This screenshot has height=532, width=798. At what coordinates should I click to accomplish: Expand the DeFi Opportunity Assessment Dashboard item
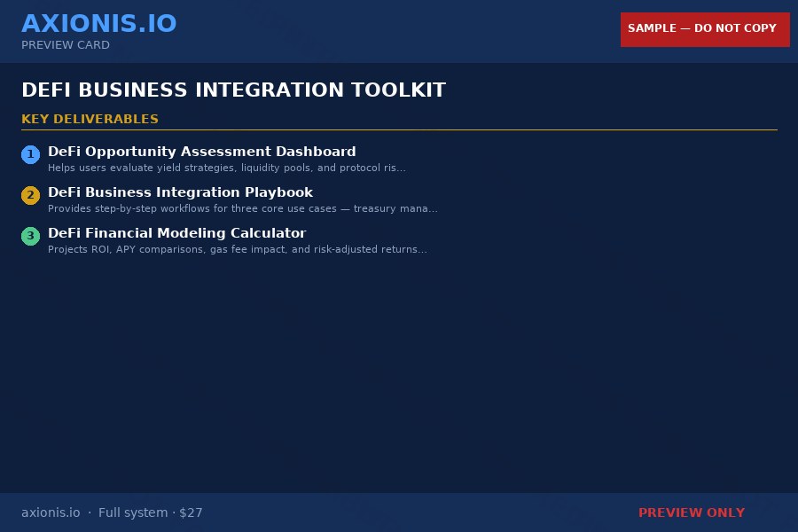(x=201, y=151)
